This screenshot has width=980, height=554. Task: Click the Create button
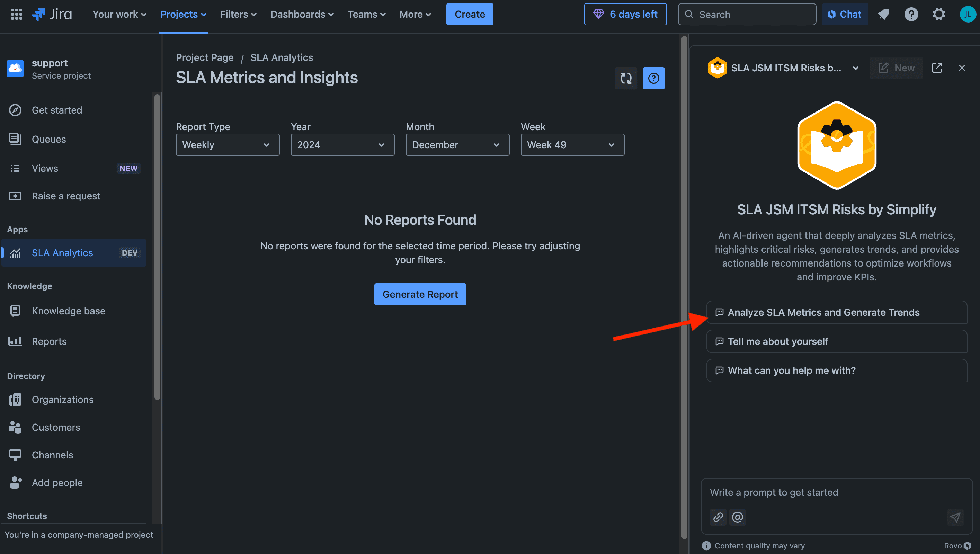point(470,15)
